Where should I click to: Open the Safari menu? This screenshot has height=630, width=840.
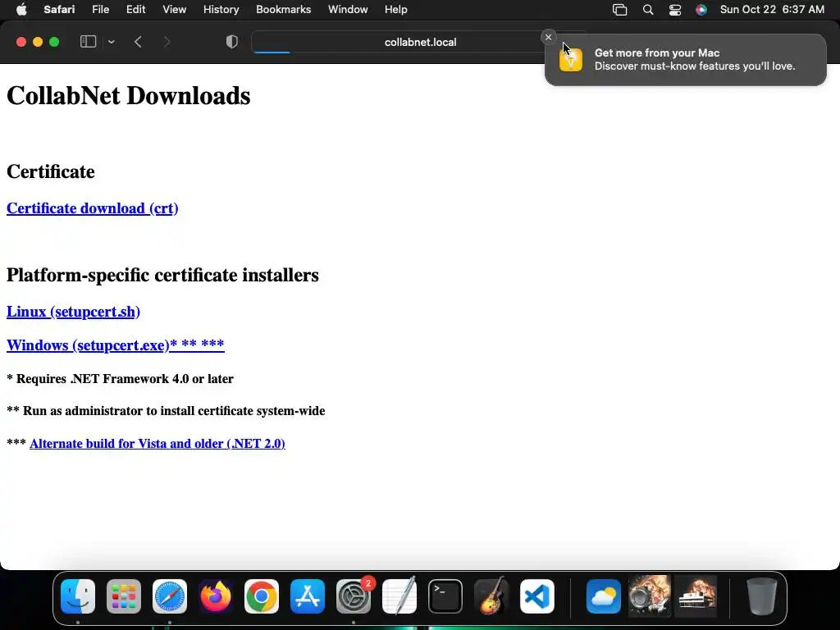click(x=59, y=10)
